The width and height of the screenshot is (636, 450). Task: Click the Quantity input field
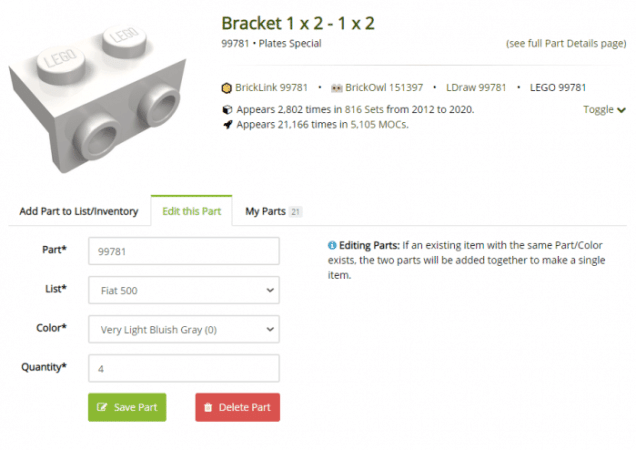click(184, 368)
